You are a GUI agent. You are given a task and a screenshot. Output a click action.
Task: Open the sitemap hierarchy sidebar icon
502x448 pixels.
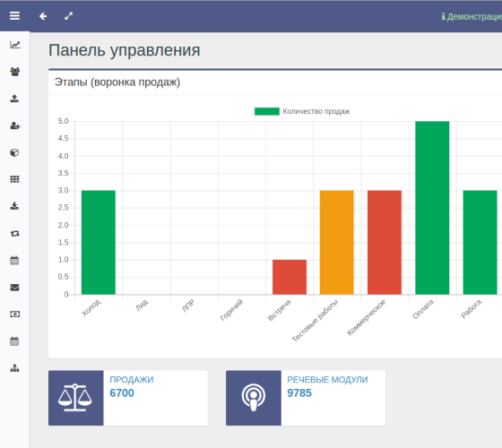click(x=14, y=368)
